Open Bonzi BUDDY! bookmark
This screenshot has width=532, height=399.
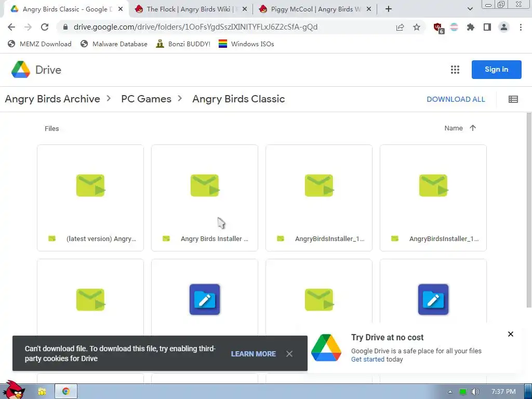click(183, 44)
